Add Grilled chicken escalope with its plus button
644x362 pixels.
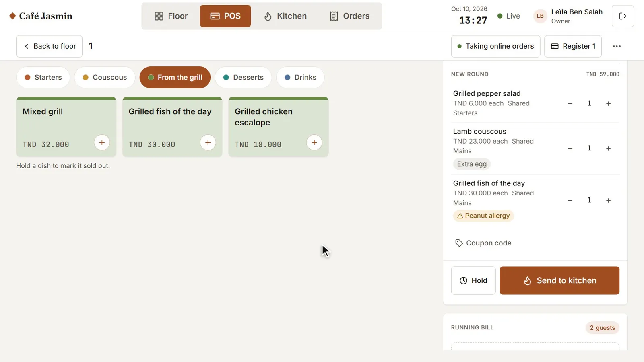click(314, 142)
